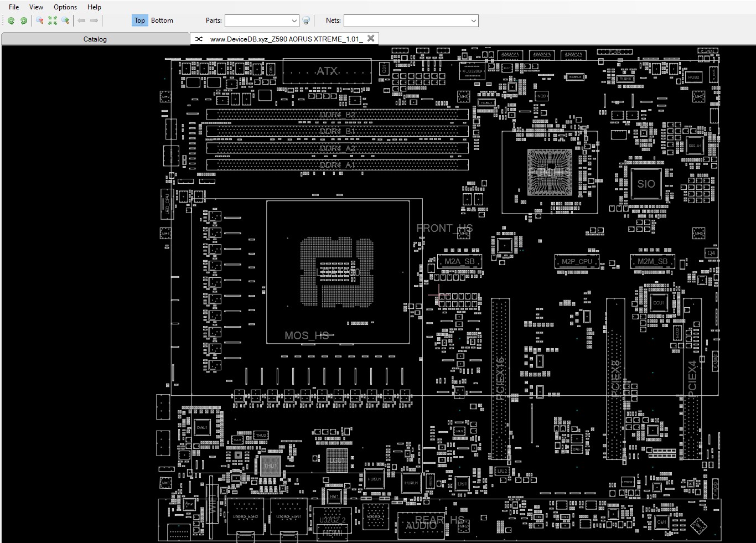The width and height of the screenshot is (756, 543).
Task: Open the View menu
Action: (x=36, y=7)
